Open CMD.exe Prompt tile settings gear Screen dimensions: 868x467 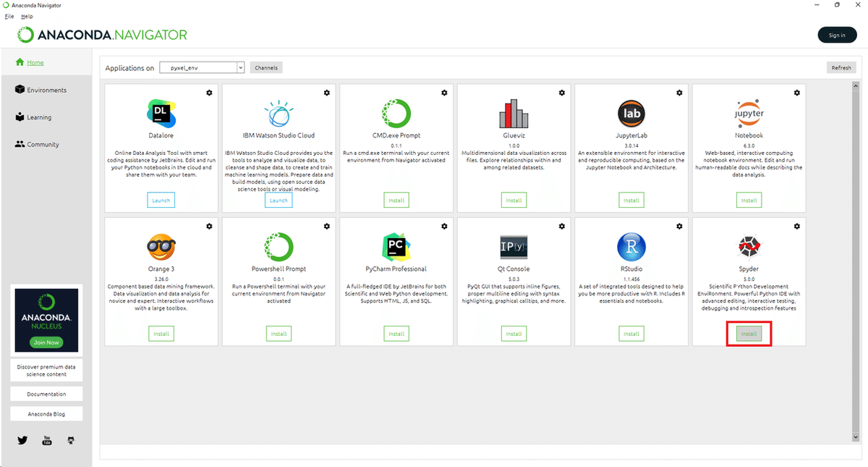[x=444, y=93]
